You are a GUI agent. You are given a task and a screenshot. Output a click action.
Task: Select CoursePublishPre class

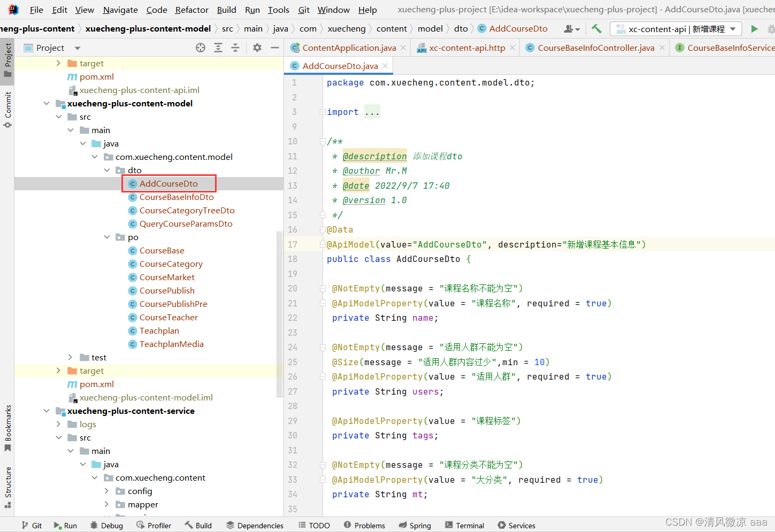[x=173, y=304]
